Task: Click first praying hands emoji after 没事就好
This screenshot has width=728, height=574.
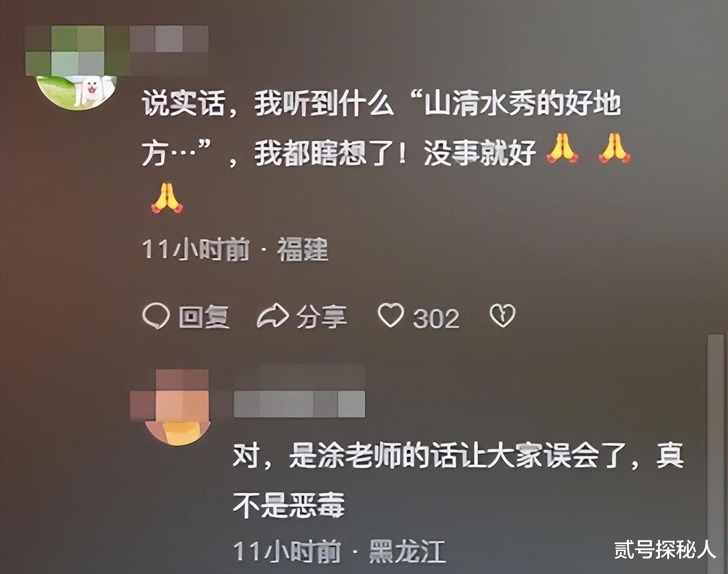Action: pyautogui.click(x=562, y=149)
